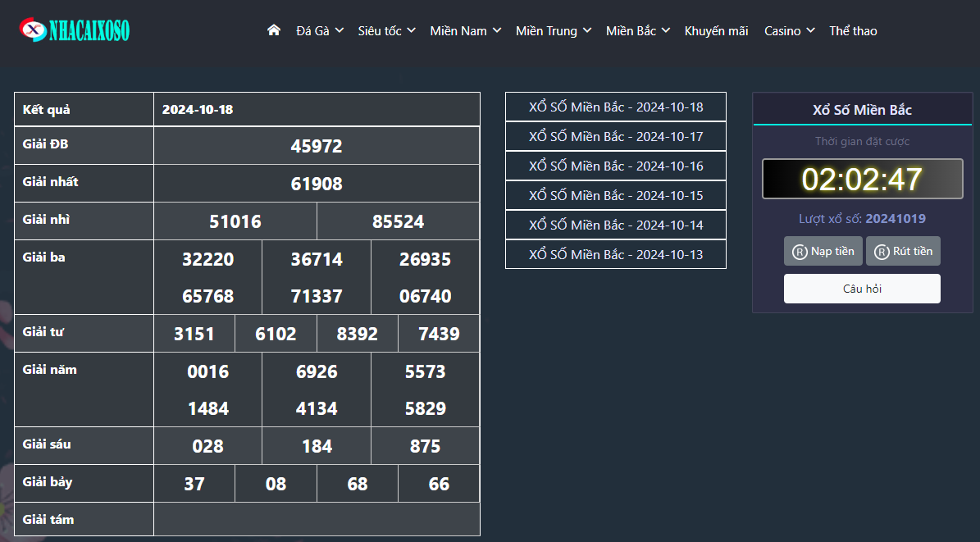The image size is (980, 542).
Task: Click the NHACAIXOSO site logo
Action: 75,30
